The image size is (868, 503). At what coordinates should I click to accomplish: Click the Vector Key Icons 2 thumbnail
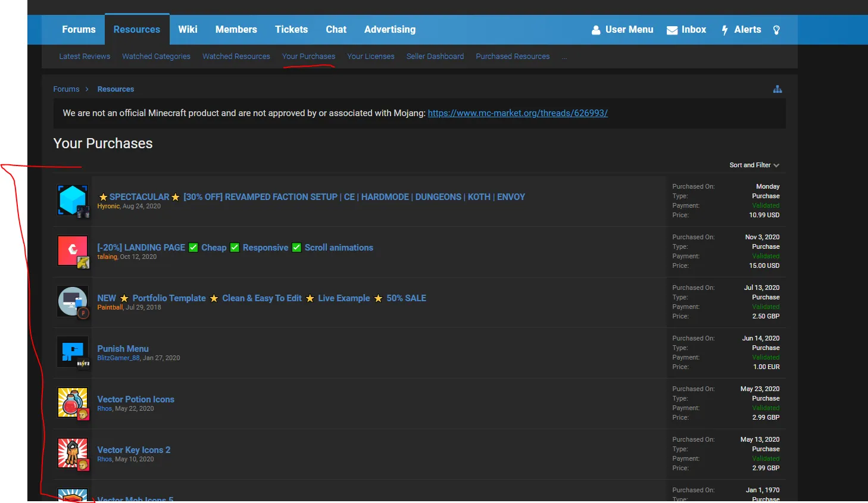[73, 453]
